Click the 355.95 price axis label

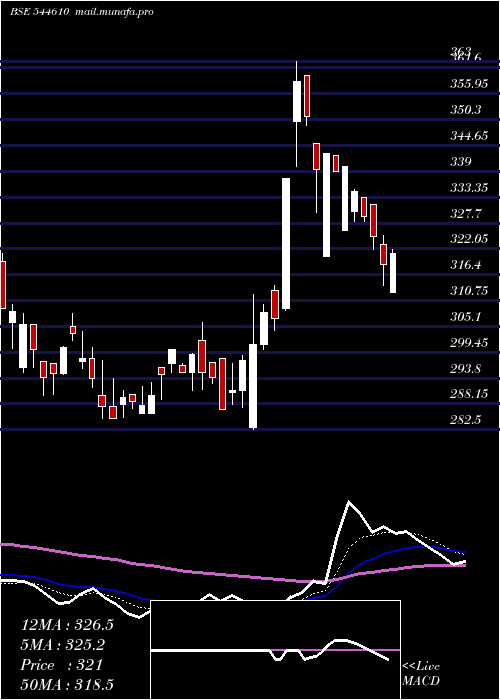click(469, 83)
